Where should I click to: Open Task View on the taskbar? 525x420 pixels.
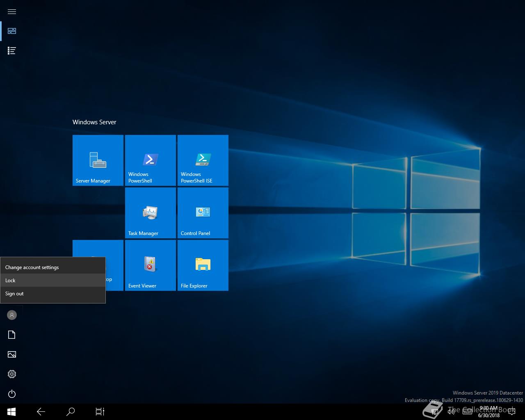(100, 411)
